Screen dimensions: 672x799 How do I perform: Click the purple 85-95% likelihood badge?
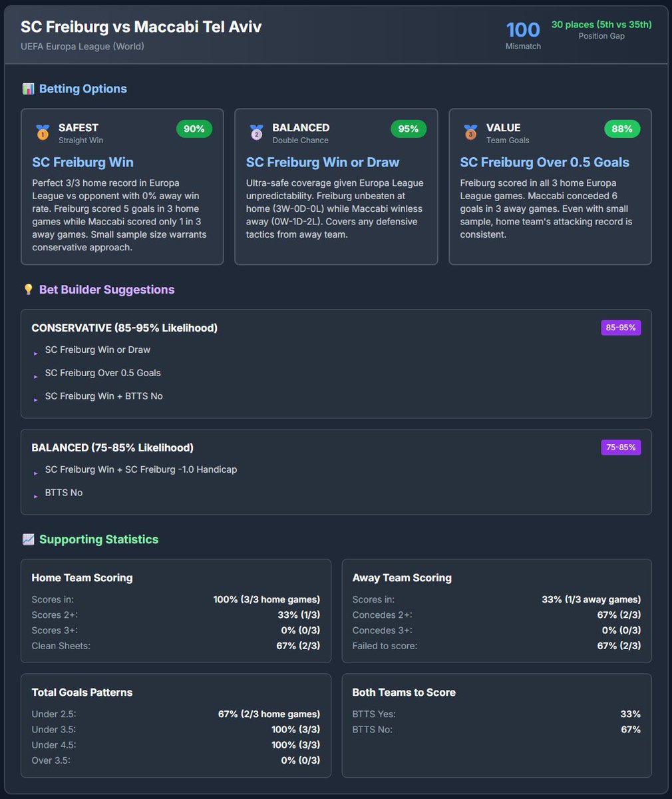(x=621, y=328)
